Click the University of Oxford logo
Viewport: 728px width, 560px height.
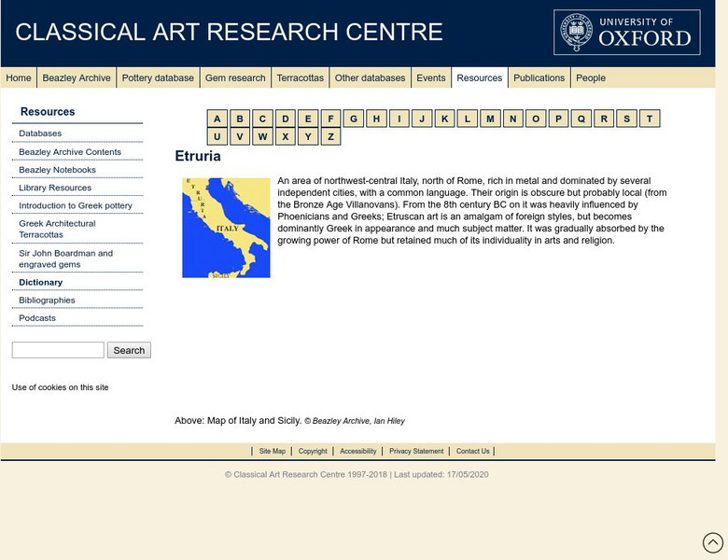pos(627,32)
